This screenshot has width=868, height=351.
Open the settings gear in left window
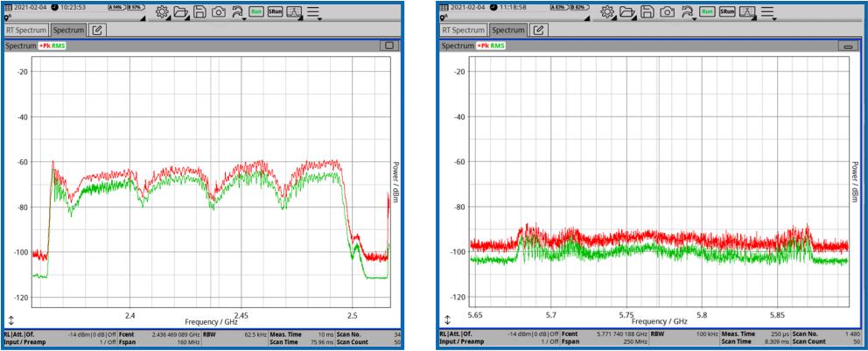tap(161, 12)
